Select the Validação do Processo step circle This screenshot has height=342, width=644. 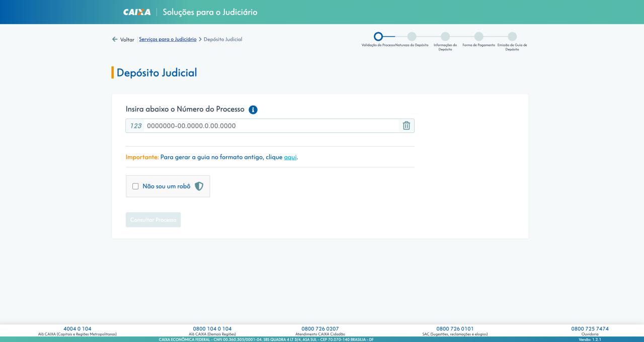378,36
